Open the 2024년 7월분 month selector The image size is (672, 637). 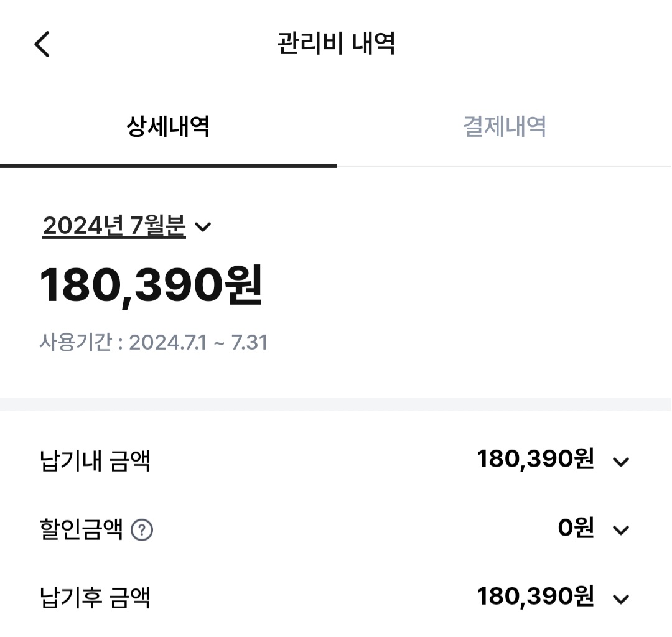coord(114,226)
